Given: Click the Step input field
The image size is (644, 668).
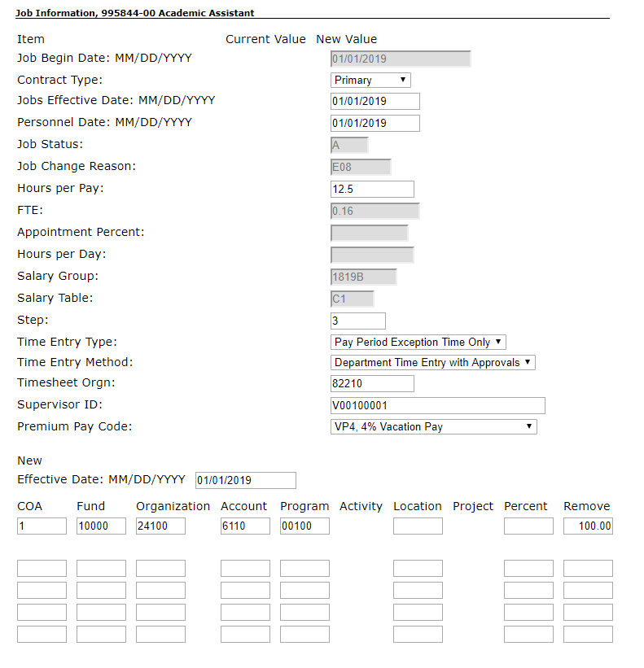Looking at the screenshot, I should click(357, 321).
